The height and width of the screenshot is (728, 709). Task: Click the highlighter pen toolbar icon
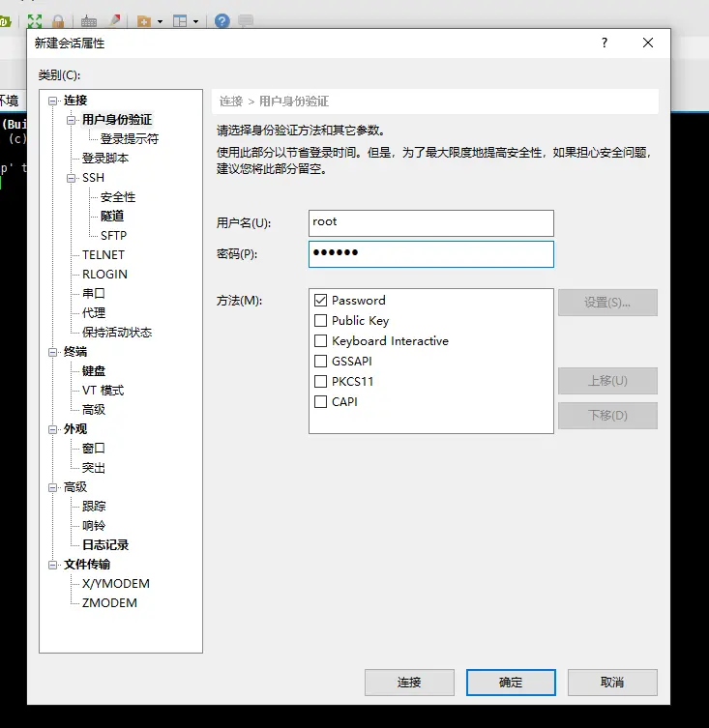pyautogui.click(x=114, y=21)
